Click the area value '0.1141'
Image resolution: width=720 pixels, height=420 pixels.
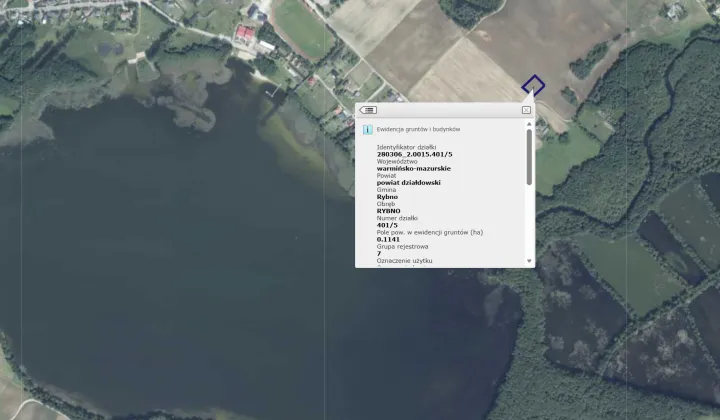point(388,240)
